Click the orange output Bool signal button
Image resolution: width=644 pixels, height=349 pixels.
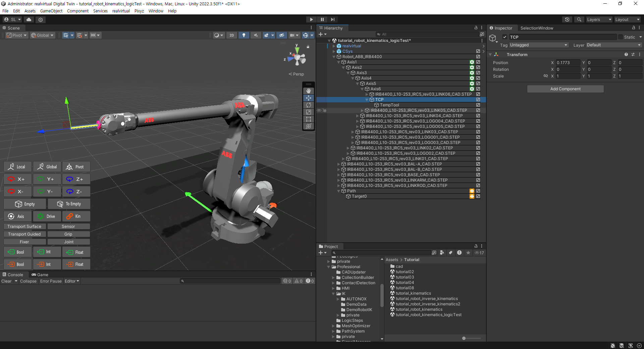pos(18,264)
